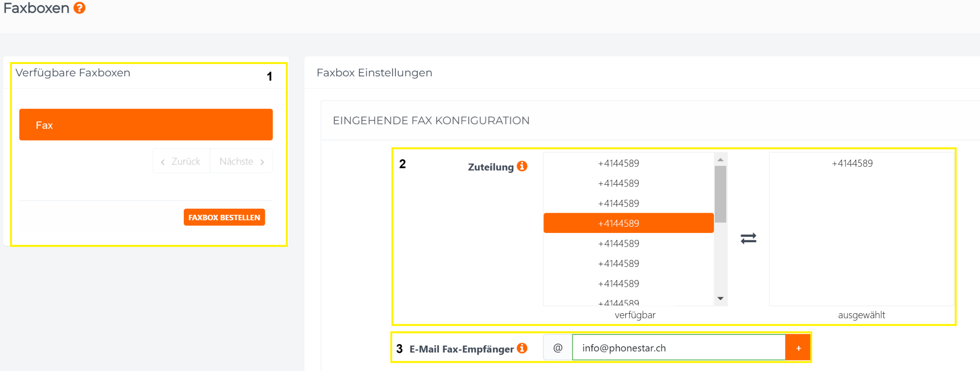Select the number below the highlighted entry
980x371 pixels.
[x=618, y=244]
